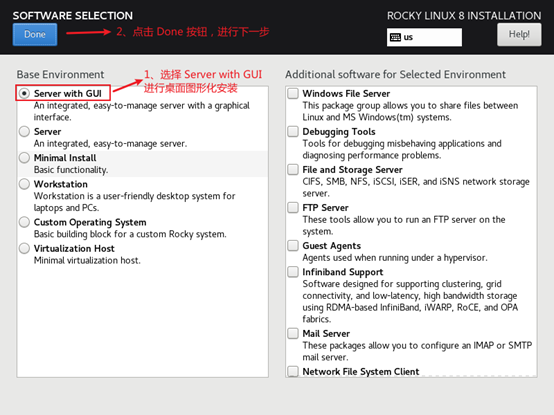
Task: Click the 'Minimal Install' label text
Action: [x=65, y=158]
